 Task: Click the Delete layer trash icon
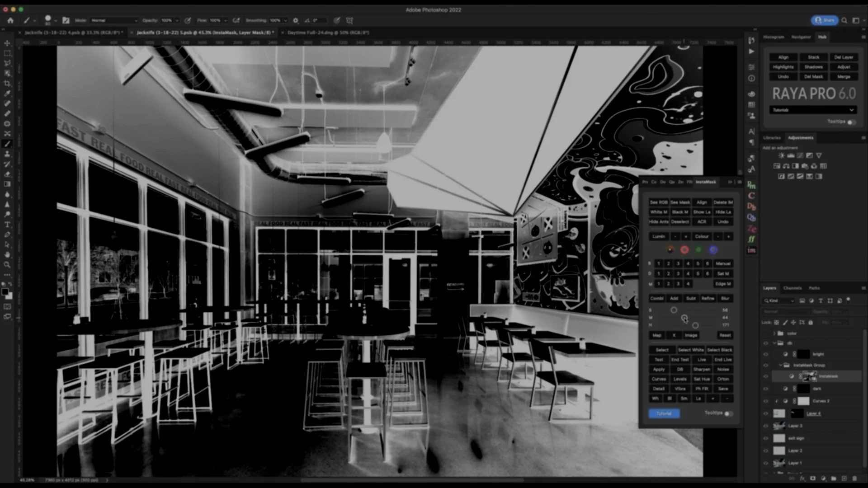tap(854, 478)
